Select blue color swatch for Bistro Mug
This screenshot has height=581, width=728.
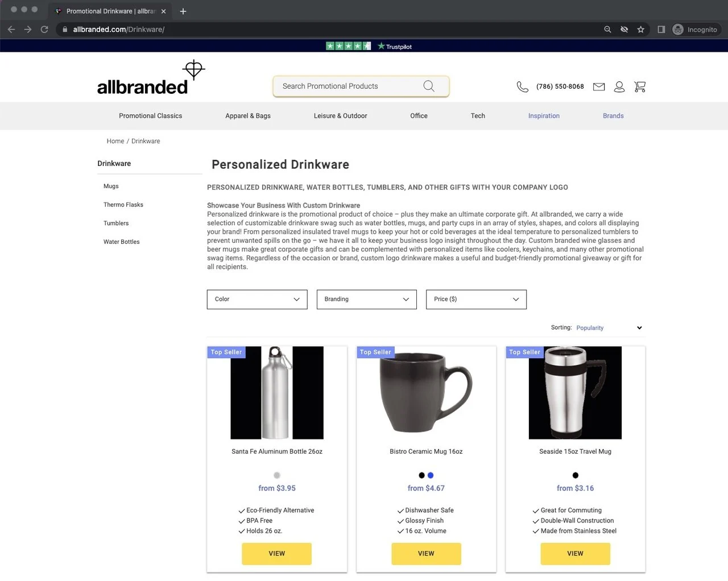click(x=431, y=475)
